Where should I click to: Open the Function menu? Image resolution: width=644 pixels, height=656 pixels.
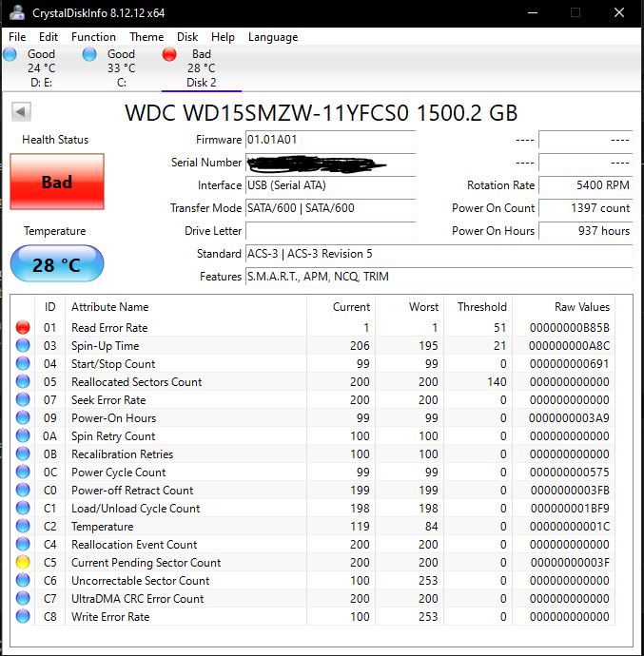[93, 37]
